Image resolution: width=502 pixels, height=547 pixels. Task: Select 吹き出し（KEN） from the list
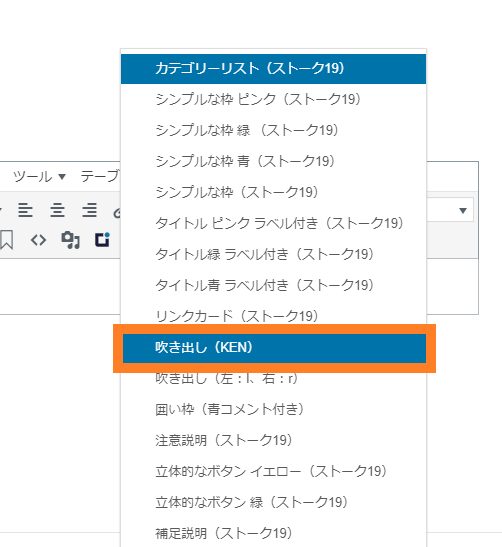[274, 347]
